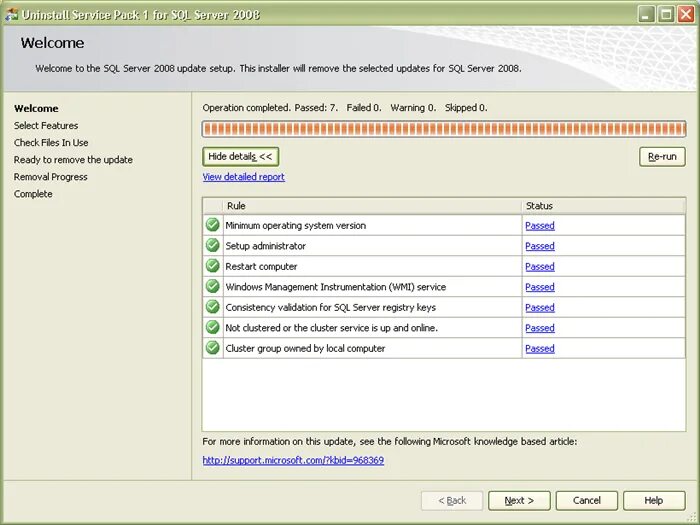Open the View detailed report link

[244, 177]
